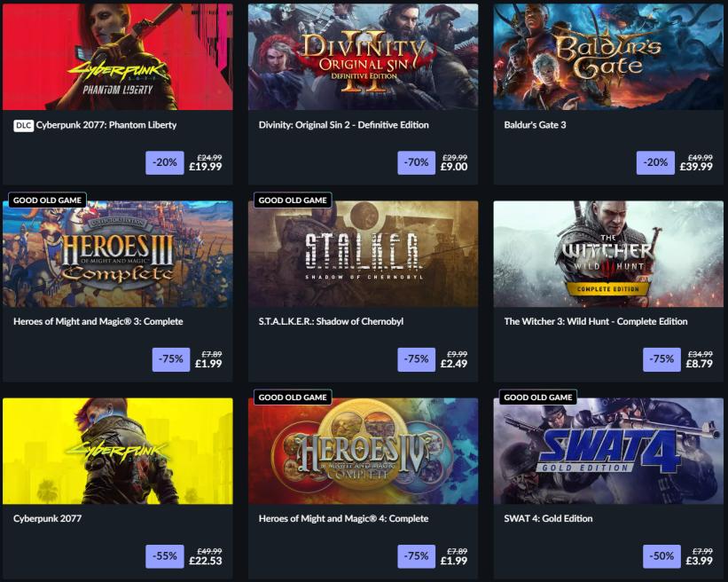Screen dimensions: 728x582
Task: Open the Heroes IV Complete cover artwork
Action: pos(363,451)
